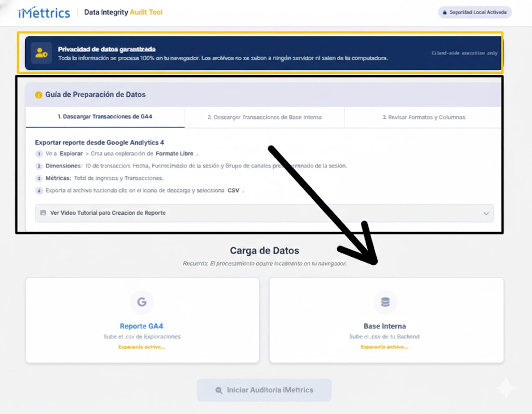This screenshot has height=414, width=532.
Task: Click the iMettrics logo
Action: coord(44,12)
